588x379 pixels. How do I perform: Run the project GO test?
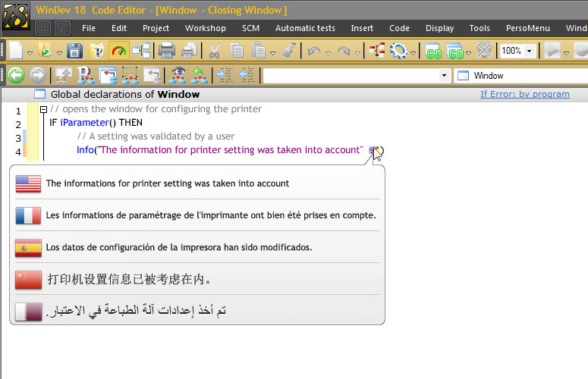pos(456,52)
